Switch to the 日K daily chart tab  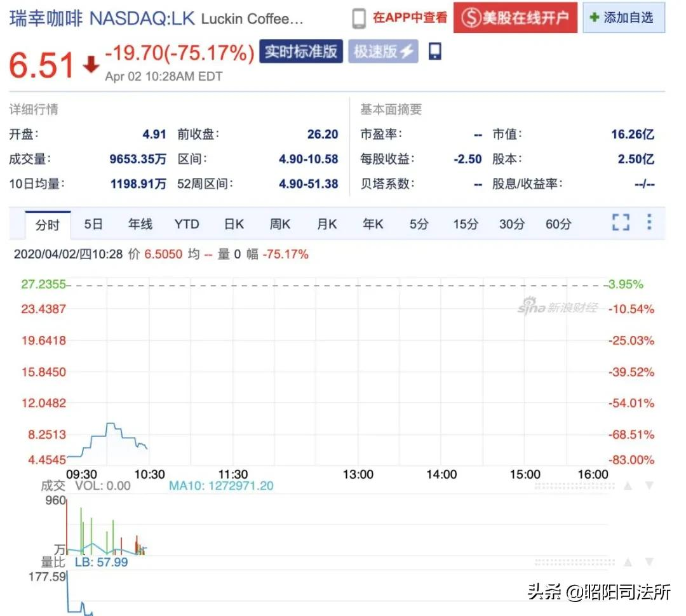tap(233, 224)
